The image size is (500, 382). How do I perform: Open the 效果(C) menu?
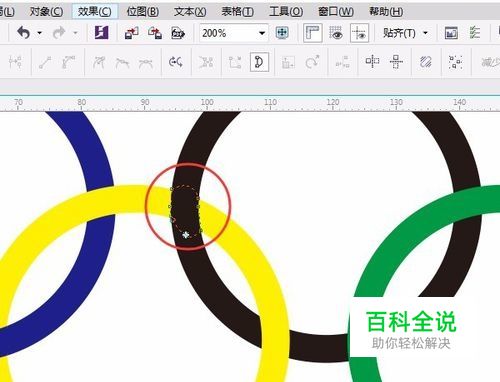tap(95, 12)
